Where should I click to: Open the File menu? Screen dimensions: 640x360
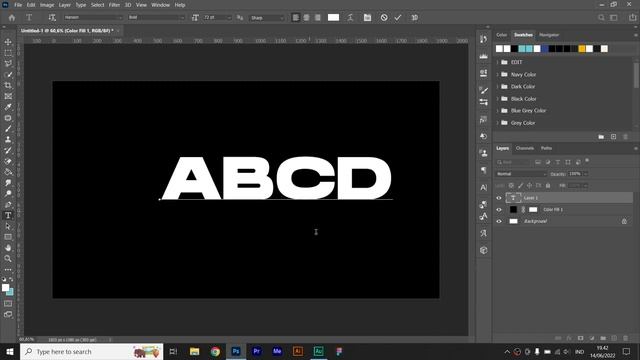[x=18, y=5]
